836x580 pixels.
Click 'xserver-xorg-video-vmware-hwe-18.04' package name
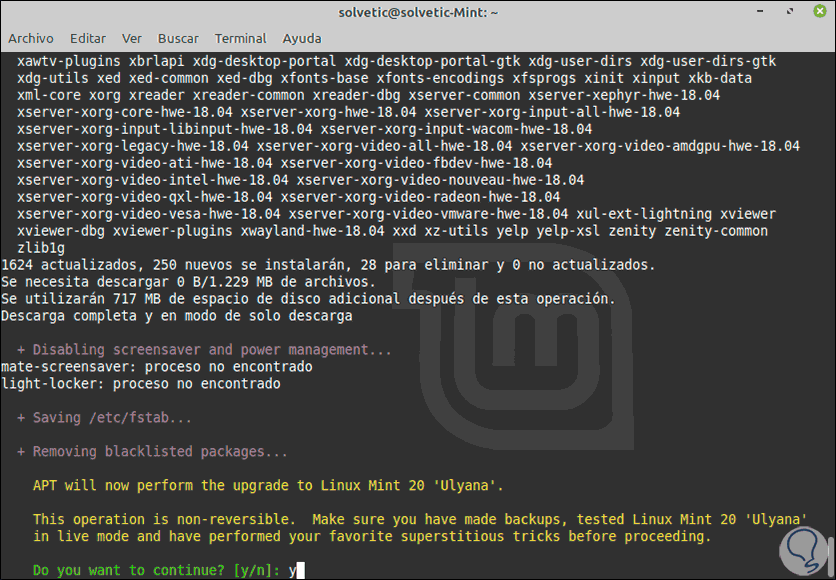tap(428, 214)
